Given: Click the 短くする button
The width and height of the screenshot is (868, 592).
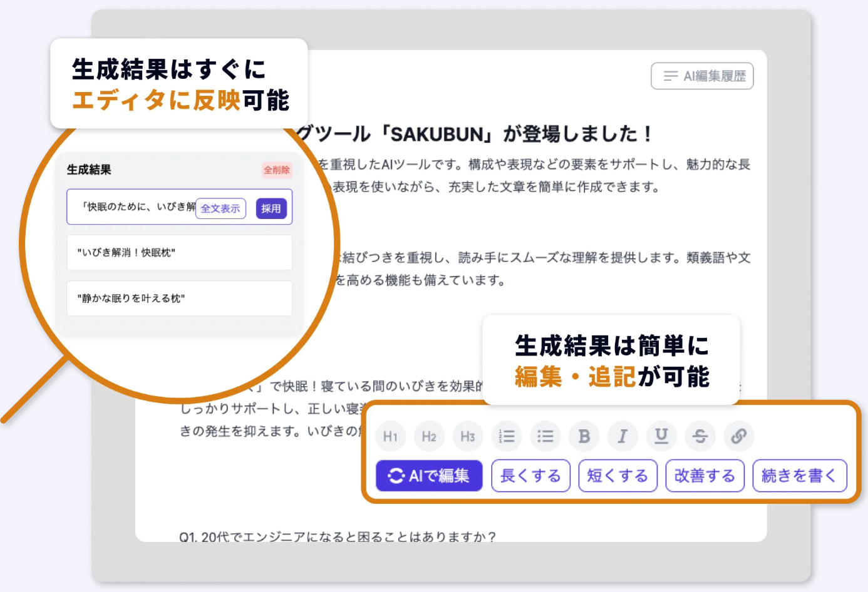Looking at the screenshot, I should (x=617, y=476).
